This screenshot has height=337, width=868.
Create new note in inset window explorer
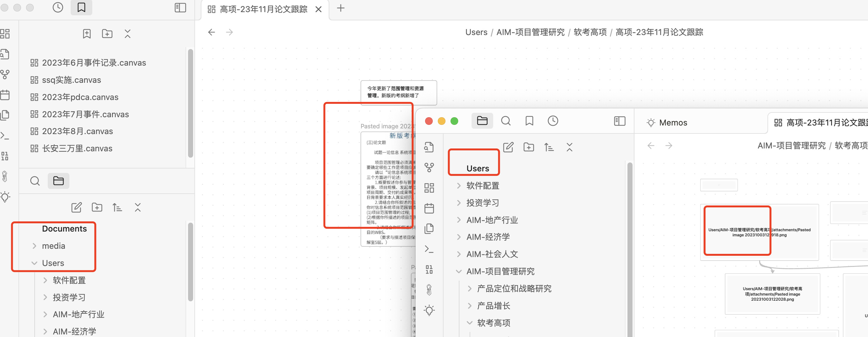(x=508, y=147)
